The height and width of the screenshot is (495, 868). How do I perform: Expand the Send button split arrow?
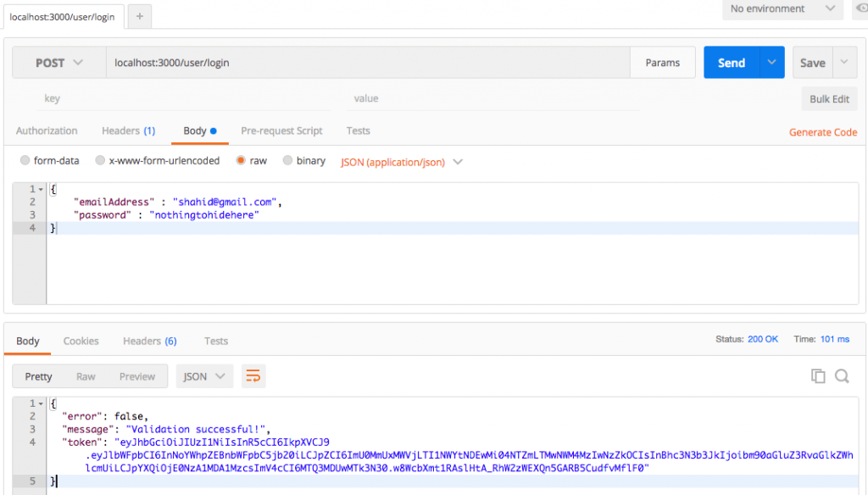coord(770,62)
